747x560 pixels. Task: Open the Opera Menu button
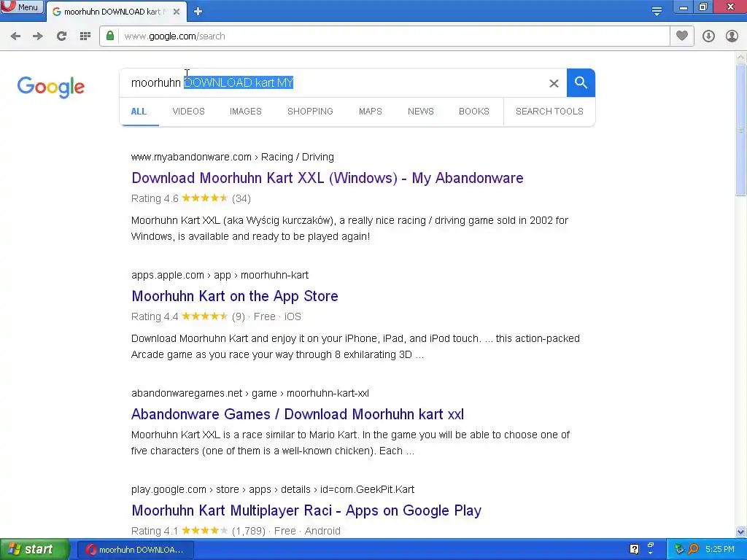tap(21, 7)
